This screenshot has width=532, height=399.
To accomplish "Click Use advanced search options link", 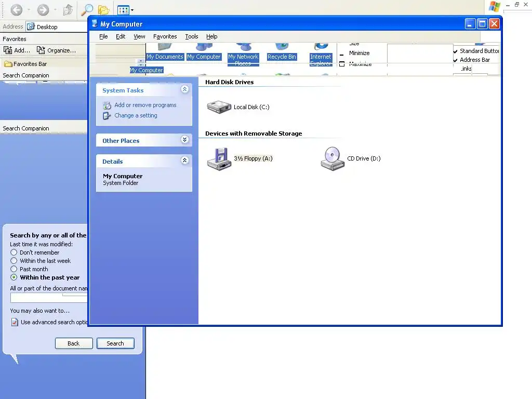I will [x=54, y=322].
